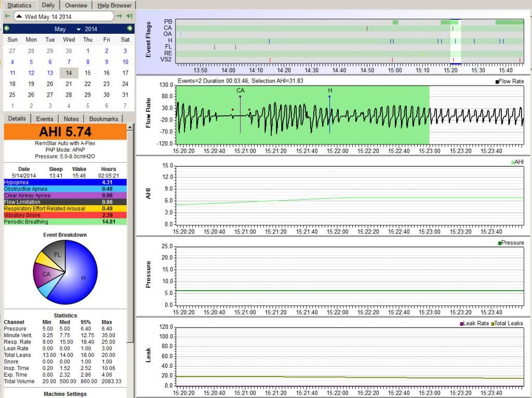Go to previous month in calendar header
Screen dimensions: 532x398
7,29
